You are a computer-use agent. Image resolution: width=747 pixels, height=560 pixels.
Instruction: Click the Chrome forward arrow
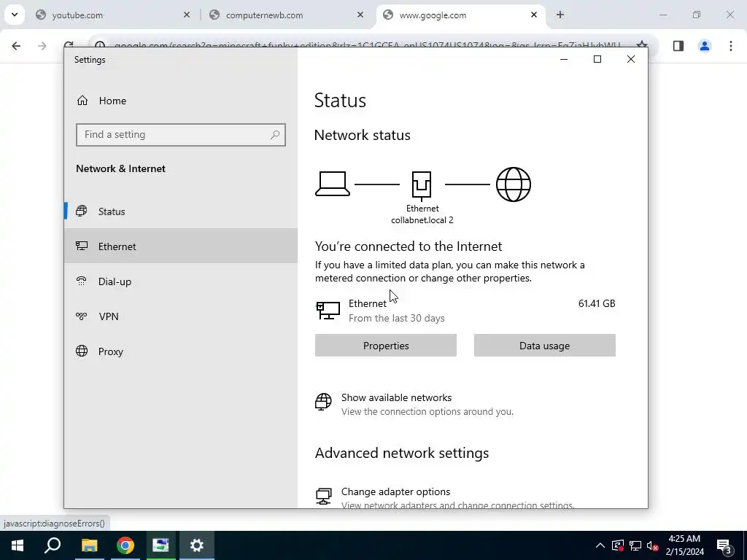pos(42,46)
